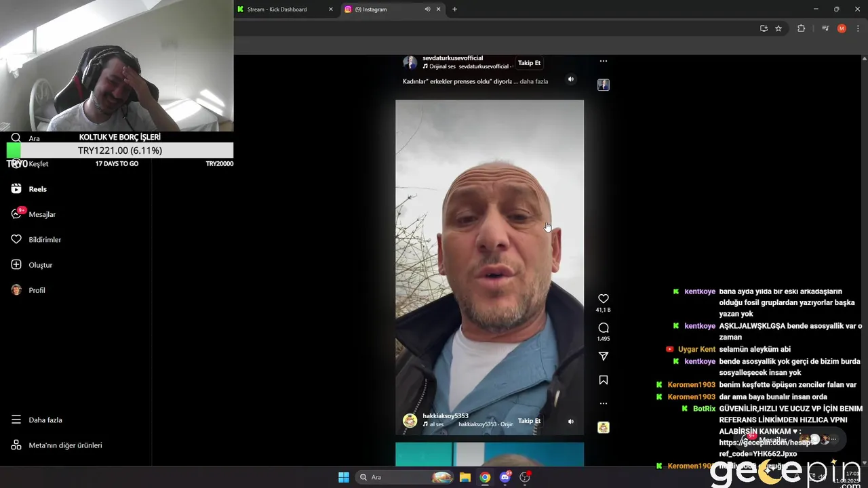
Task: Open Chrome from the taskbar
Action: click(485, 477)
